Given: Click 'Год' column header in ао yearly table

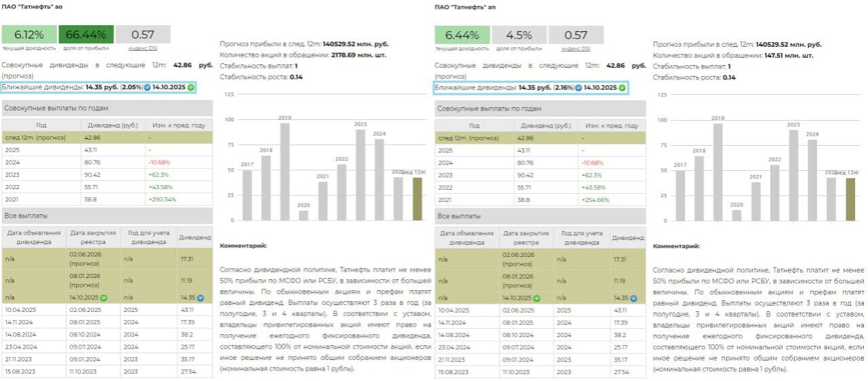Looking at the screenshot, I should click(41, 125).
